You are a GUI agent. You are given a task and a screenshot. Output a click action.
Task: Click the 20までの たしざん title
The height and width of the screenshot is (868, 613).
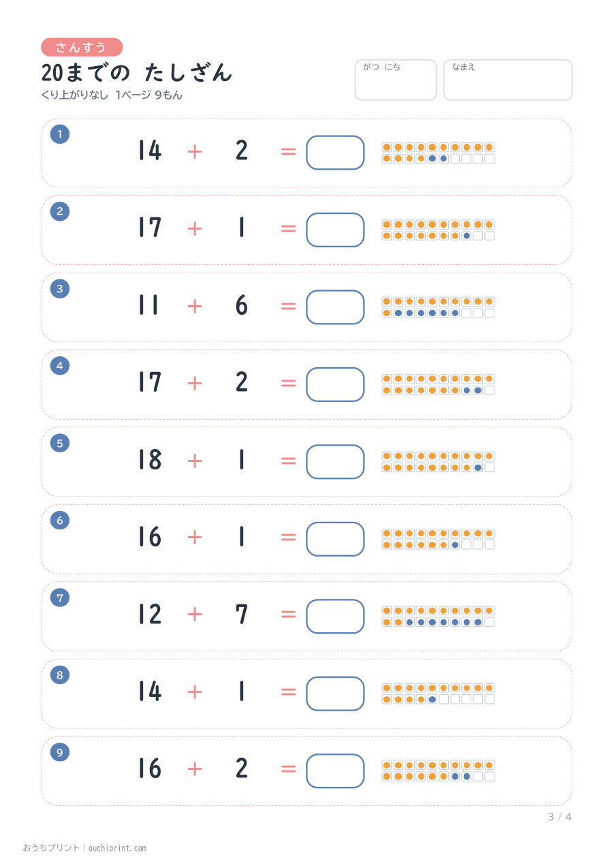pyautogui.click(x=136, y=72)
